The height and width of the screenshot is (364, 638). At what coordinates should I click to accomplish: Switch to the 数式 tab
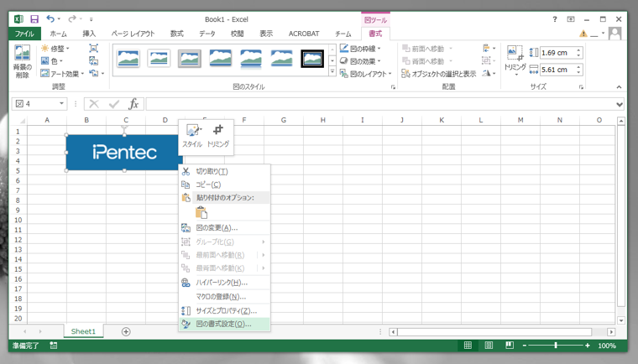(x=176, y=34)
